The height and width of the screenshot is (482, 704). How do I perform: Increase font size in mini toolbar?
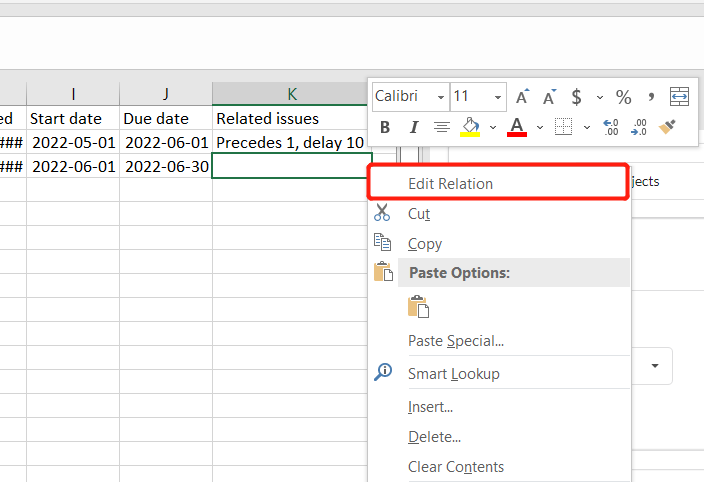[522, 96]
